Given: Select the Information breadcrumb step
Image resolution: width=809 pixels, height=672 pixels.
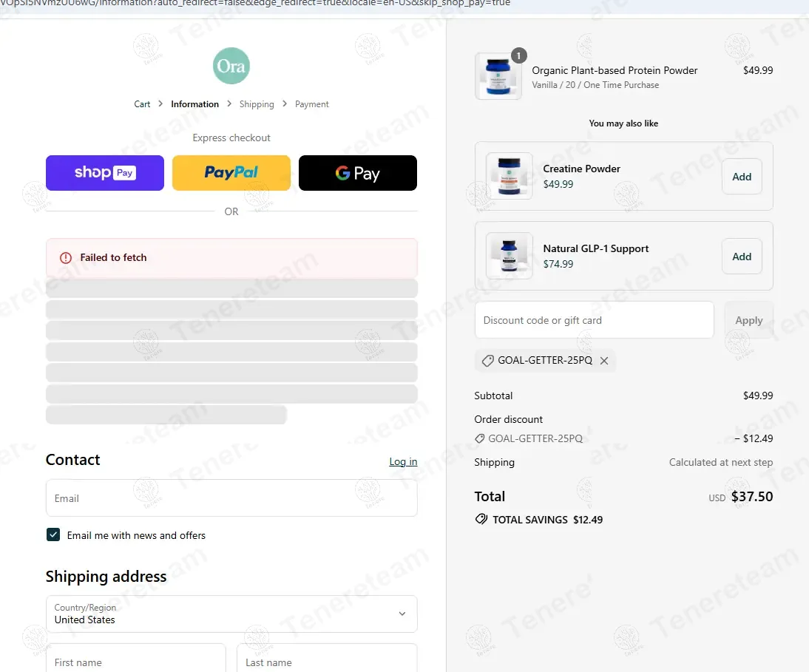Looking at the screenshot, I should (194, 104).
